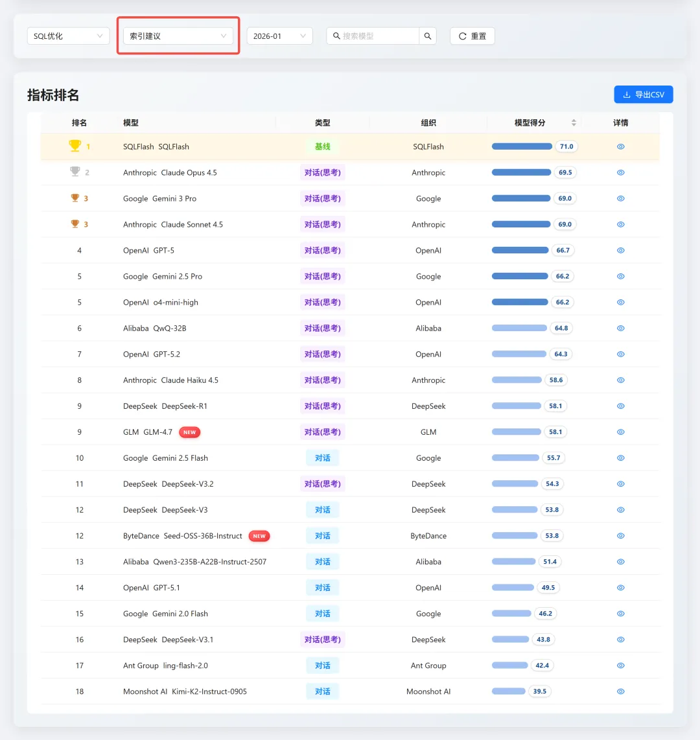Click the download icon in the 导出CSV button
The height and width of the screenshot is (740, 700).
(626, 94)
